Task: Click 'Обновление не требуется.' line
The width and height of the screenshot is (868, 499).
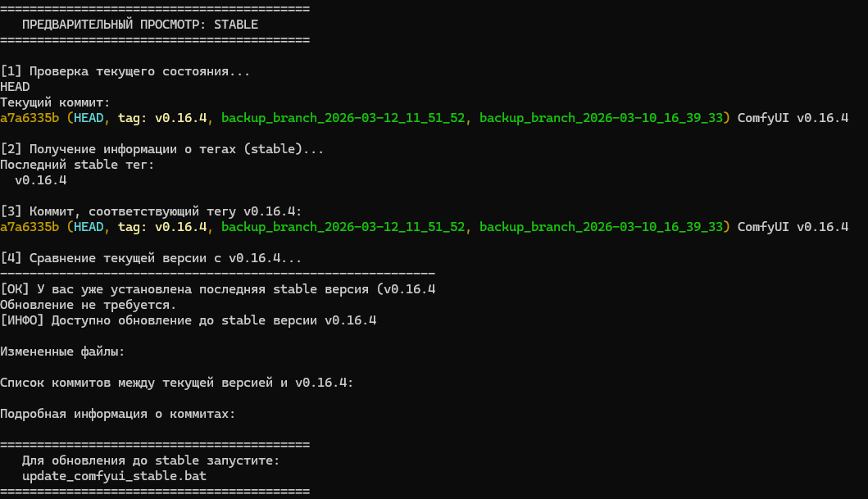Action: click(88, 305)
